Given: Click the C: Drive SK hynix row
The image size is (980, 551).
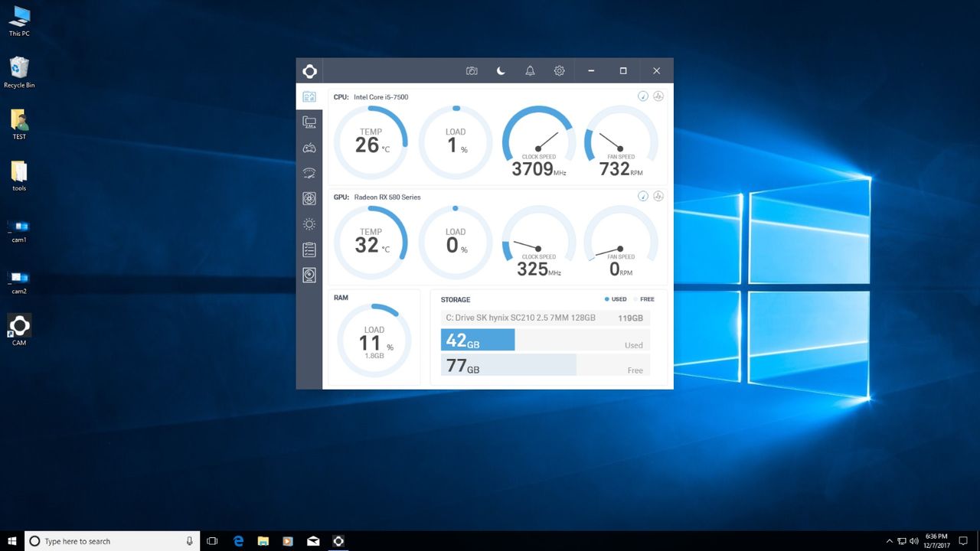Looking at the screenshot, I should click(545, 318).
